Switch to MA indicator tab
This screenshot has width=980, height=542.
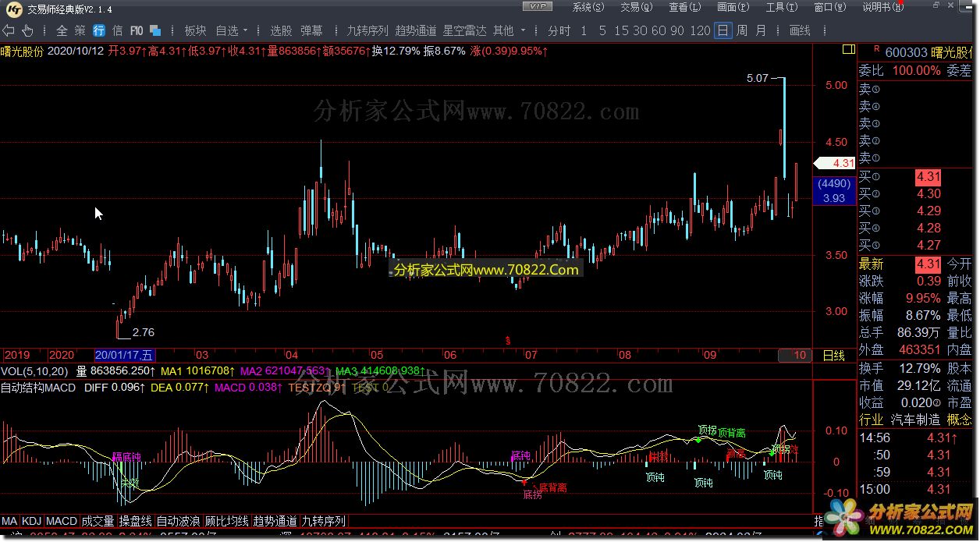pyautogui.click(x=9, y=521)
